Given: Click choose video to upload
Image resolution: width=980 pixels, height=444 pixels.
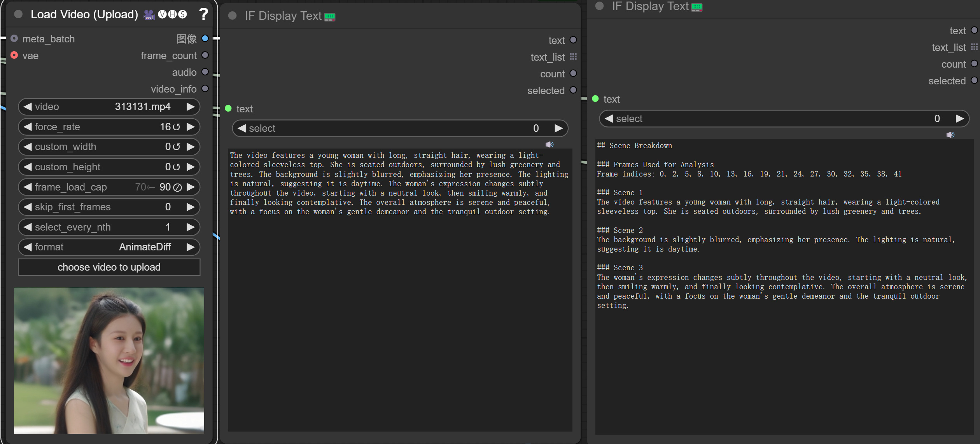Looking at the screenshot, I should point(109,267).
